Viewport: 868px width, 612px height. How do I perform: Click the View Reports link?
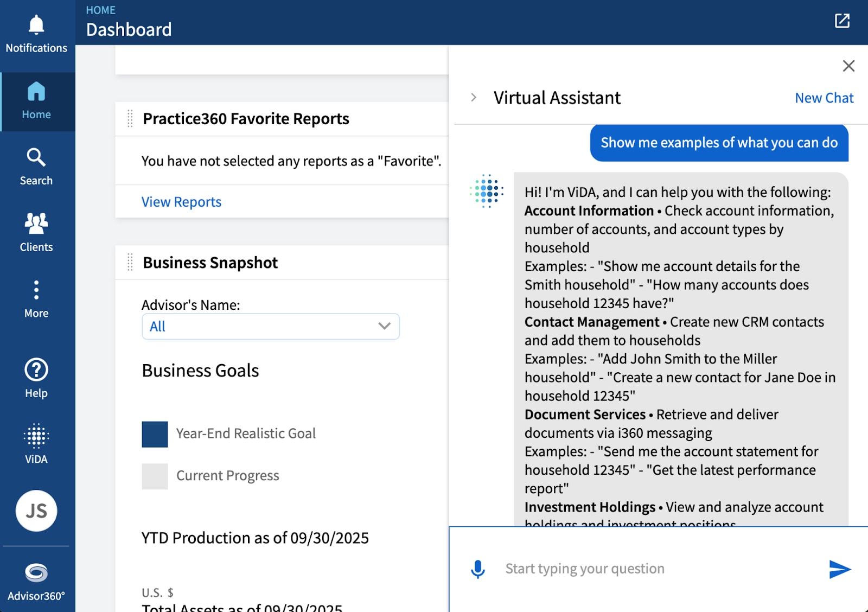click(x=181, y=202)
